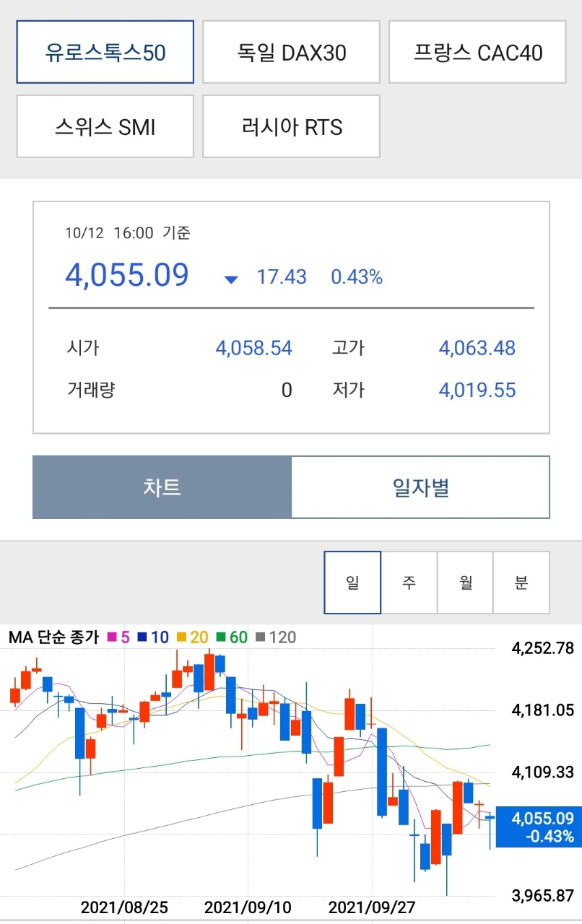582x924 pixels.
Task: Click the 시가 value 4,058.54
Action: click(254, 349)
